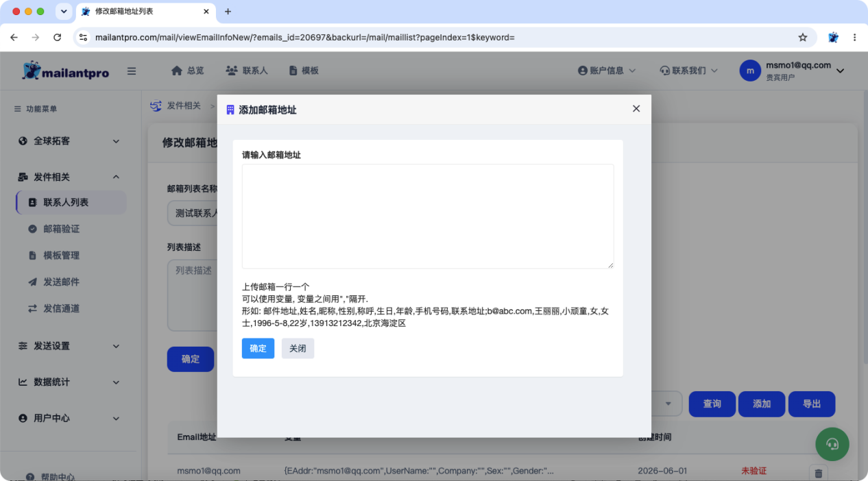This screenshot has height=481, width=868.
Task: Open the msmo1@qq.com user dropdown arrow
Action: coord(840,71)
